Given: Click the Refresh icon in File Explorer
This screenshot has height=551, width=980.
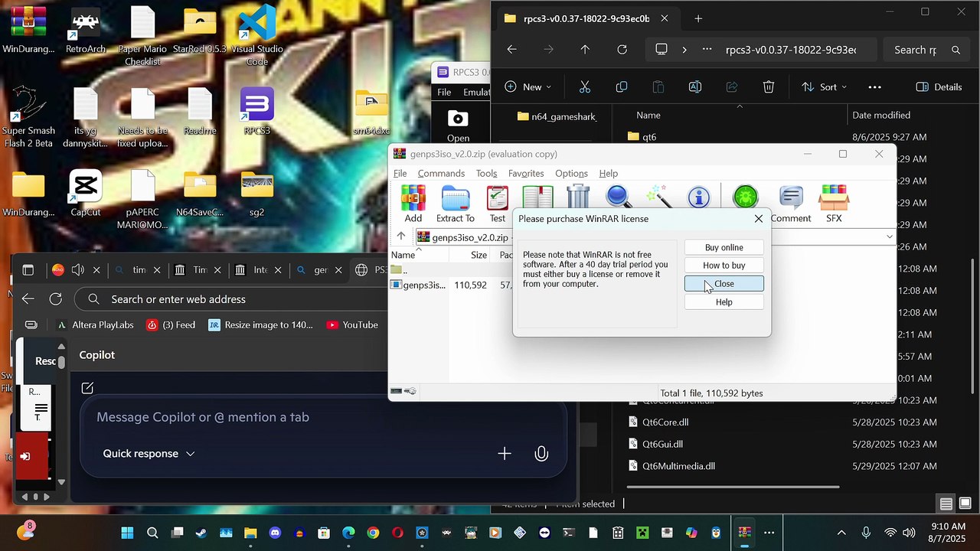Looking at the screenshot, I should coord(622,50).
